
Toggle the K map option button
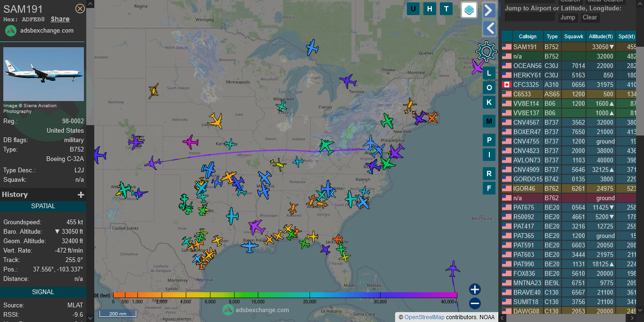(x=489, y=102)
